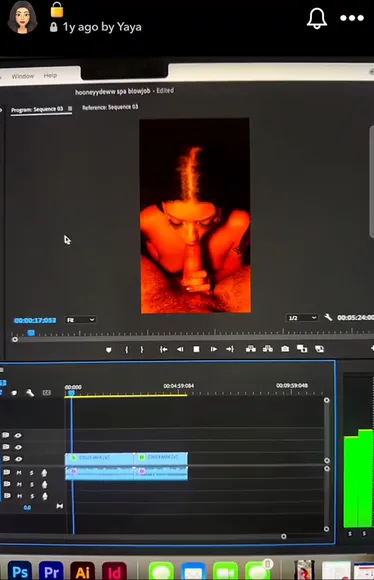Step back one frame
Image resolution: width=374 pixels, height=580 pixels.
tap(180, 349)
